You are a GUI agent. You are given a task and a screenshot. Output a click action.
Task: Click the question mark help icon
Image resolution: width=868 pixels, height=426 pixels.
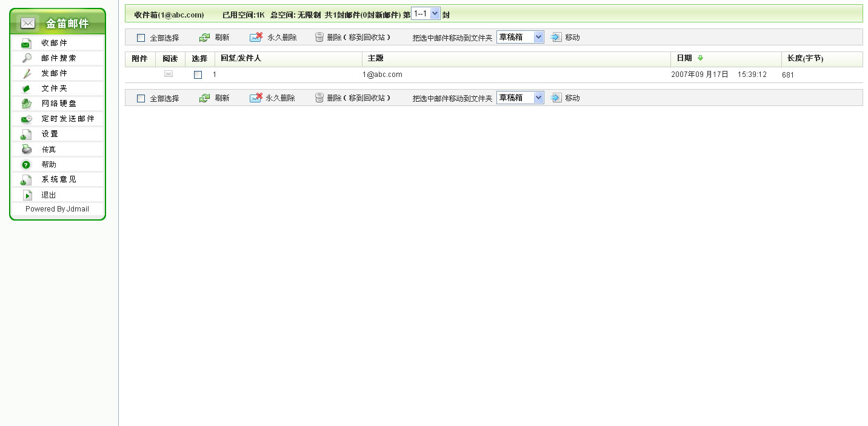tap(26, 165)
